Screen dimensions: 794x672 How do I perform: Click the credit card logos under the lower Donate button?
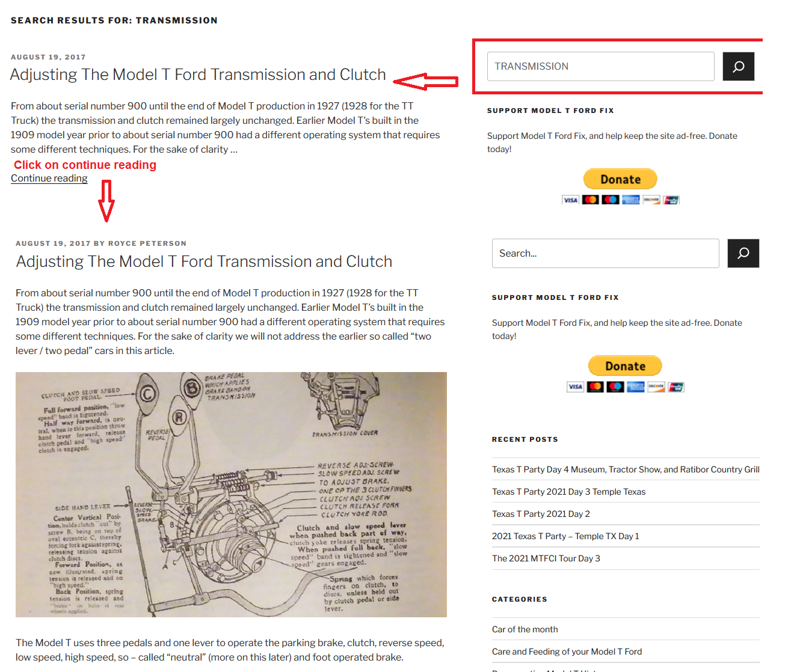[x=625, y=387]
